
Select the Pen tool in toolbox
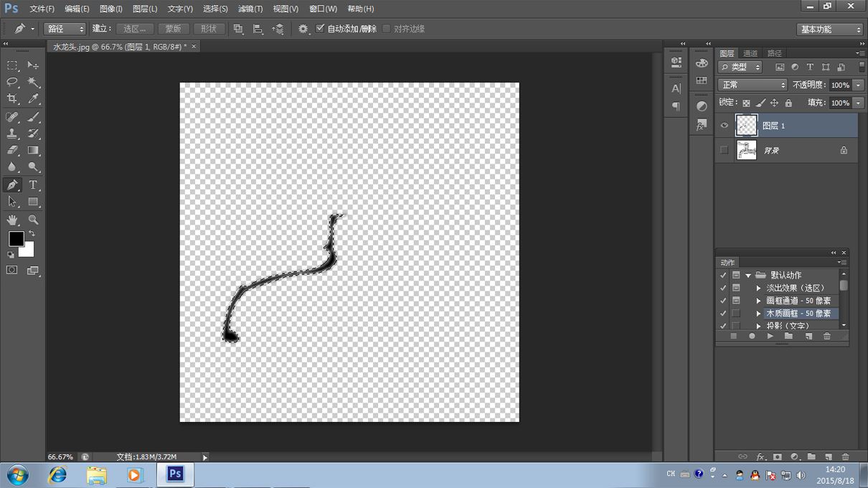pyautogui.click(x=12, y=185)
